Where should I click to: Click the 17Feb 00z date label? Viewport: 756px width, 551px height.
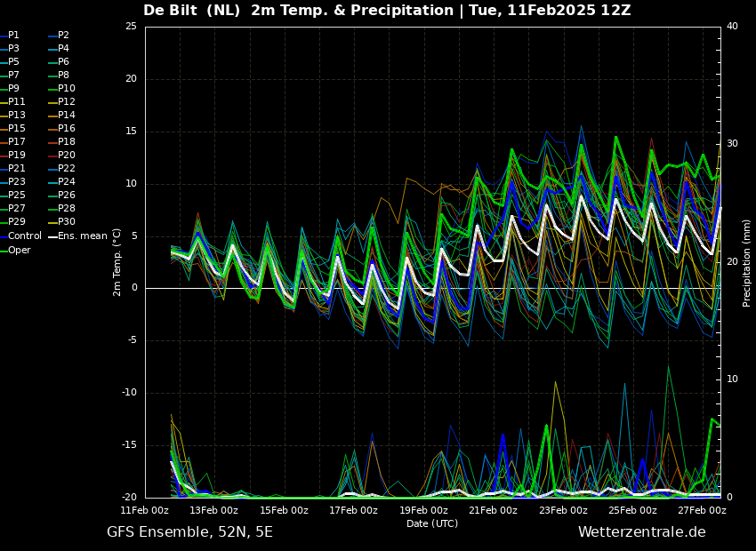[353, 510]
